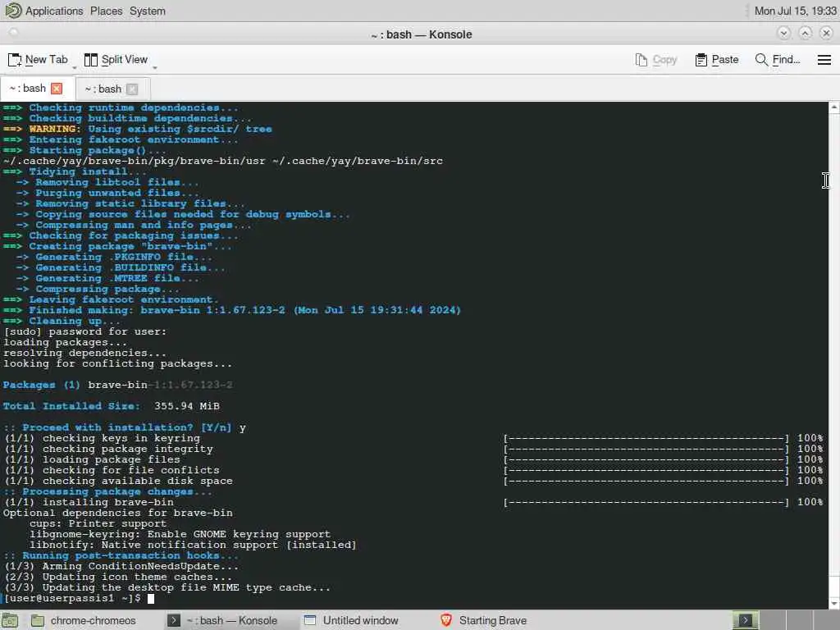This screenshot has width=840, height=630.
Task: Maximize the Konsole window
Action: point(805,33)
